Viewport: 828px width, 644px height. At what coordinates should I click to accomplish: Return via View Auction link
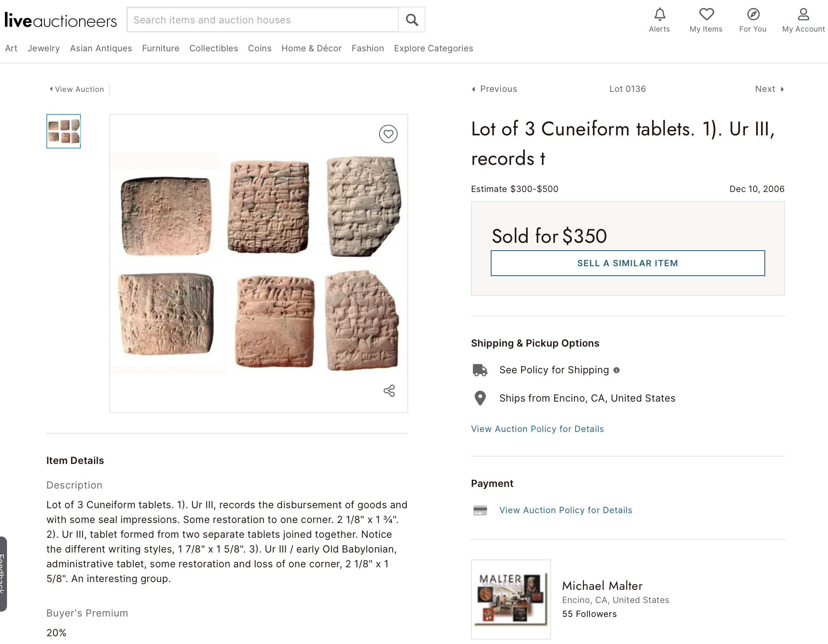(77, 89)
